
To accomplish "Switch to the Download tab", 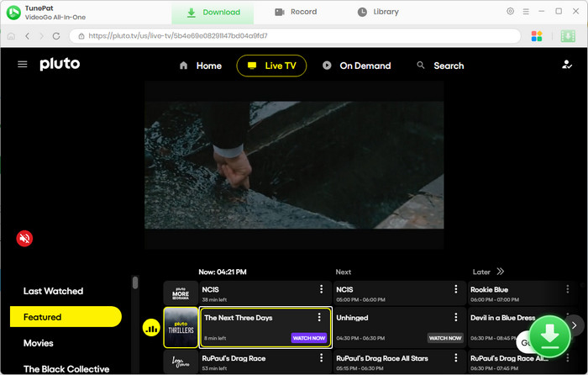I will [213, 13].
